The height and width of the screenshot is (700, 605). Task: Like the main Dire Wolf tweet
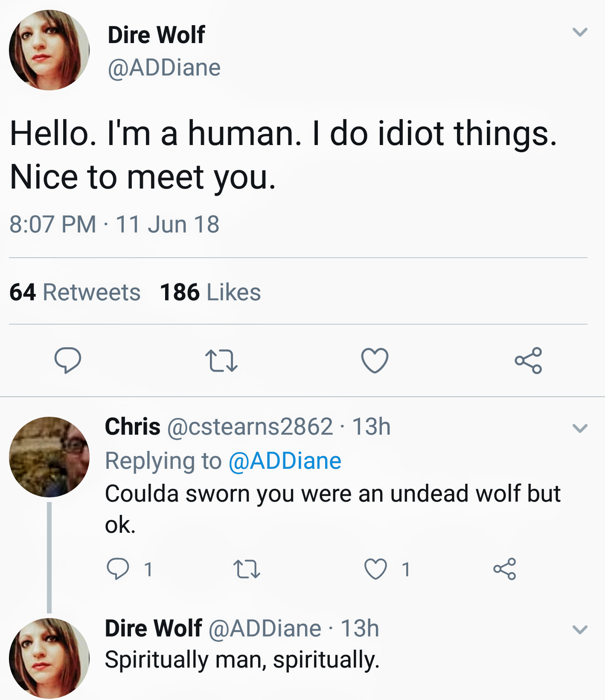click(x=375, y=360)
